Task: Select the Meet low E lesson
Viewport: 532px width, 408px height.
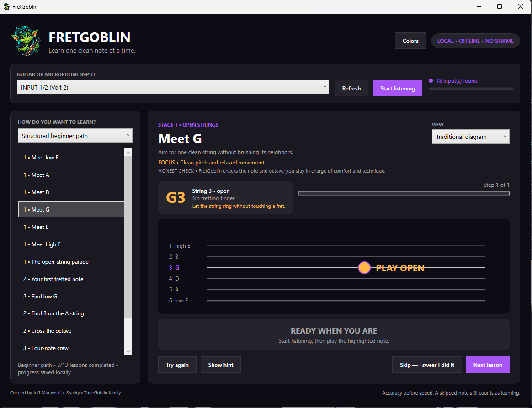Action: (x=71, y=157)
